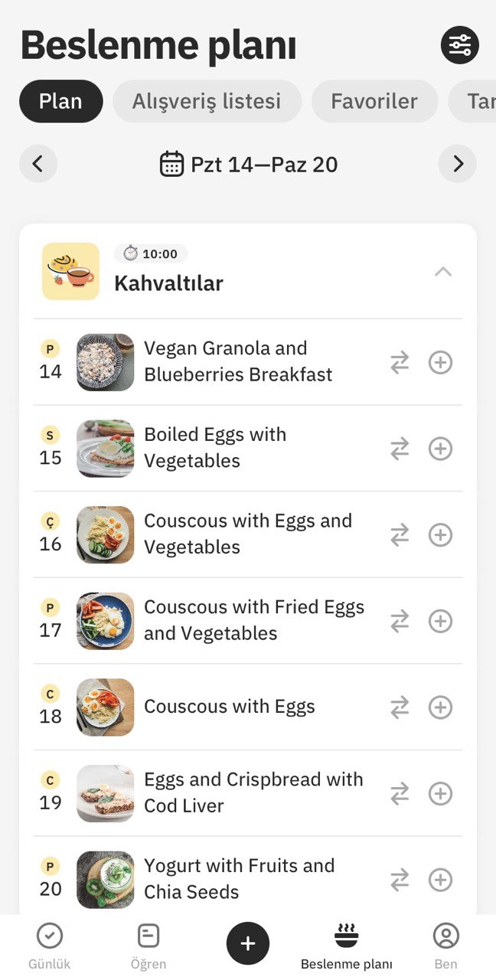Open the Günlük tab icon
The height and width of the screenshot is (980, 496).
click(50, 936)
